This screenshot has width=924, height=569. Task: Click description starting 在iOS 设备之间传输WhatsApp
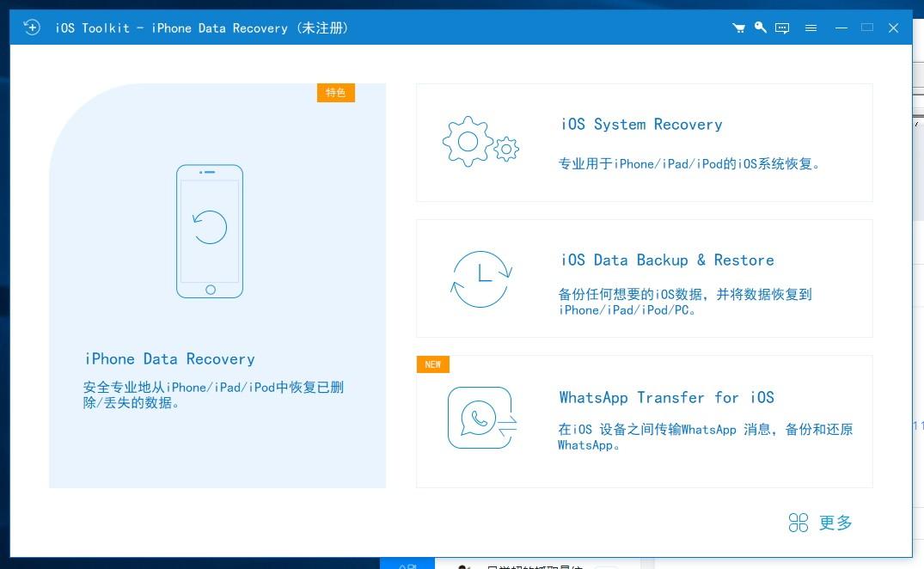coord(705,437)
